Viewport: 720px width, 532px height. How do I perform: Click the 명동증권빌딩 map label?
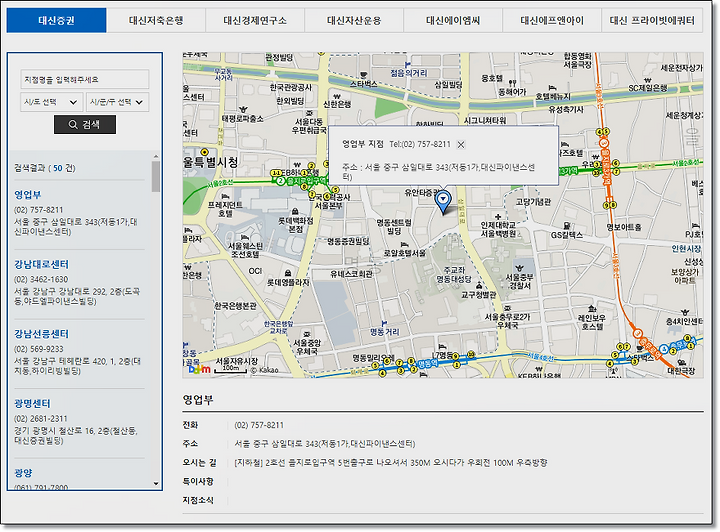tap(348, 241)
